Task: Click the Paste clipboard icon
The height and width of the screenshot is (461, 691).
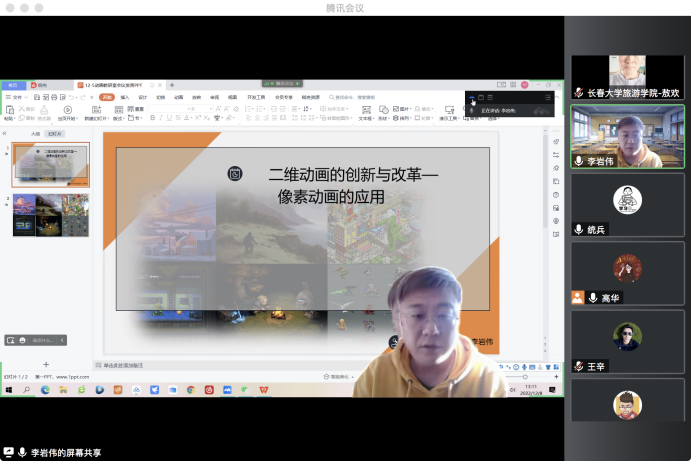Action: coord(10,109)
